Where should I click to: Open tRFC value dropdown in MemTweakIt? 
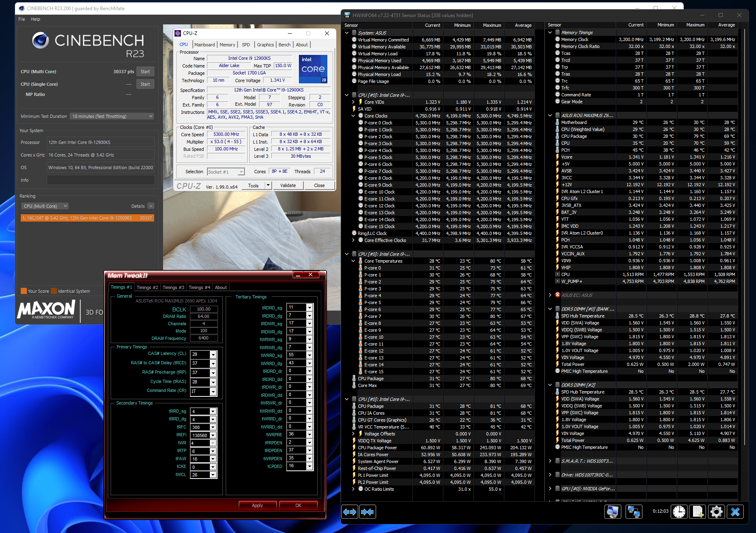[213, 427]
